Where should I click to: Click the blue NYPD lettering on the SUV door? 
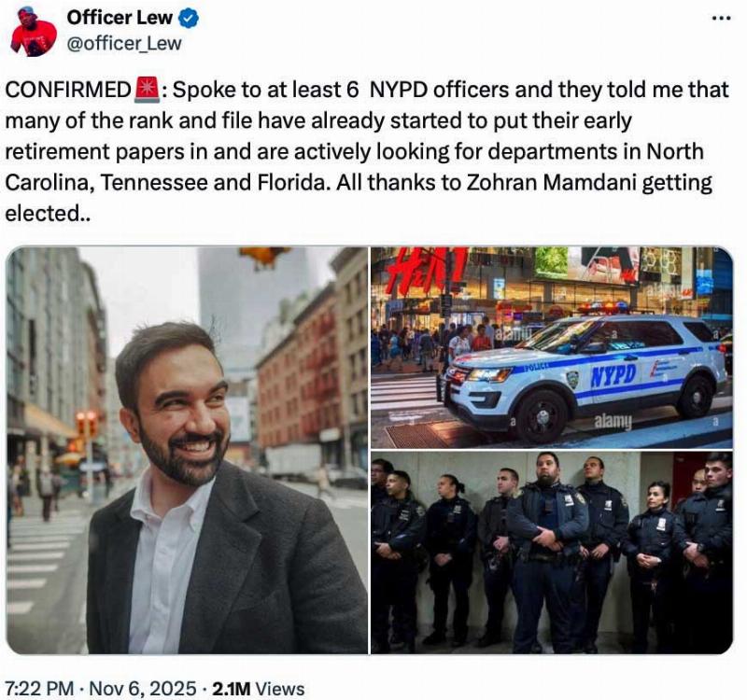tap(613, 375)
